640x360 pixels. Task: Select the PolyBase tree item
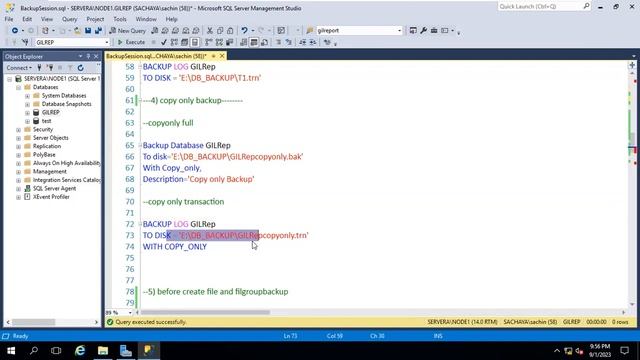[44, 155]
